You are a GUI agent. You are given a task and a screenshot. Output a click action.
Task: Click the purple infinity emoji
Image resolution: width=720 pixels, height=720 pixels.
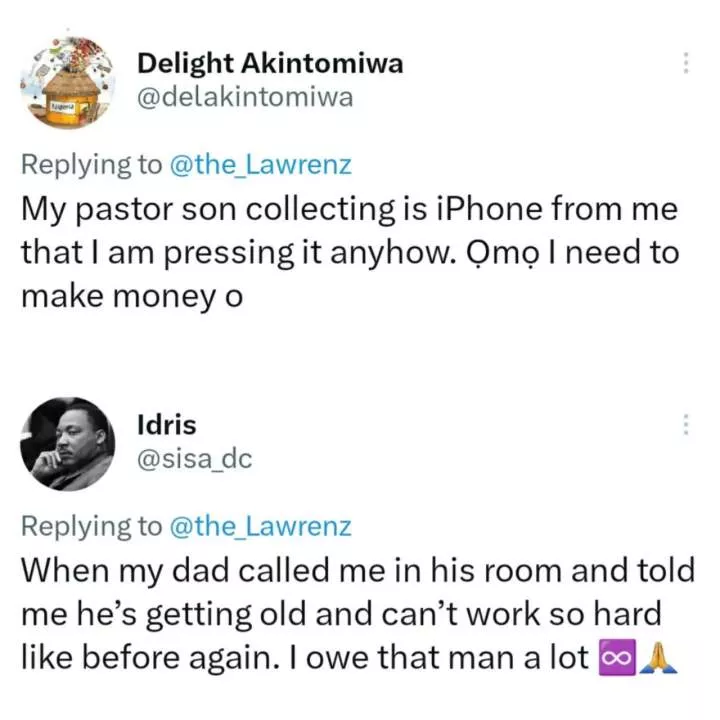(x=617, y=658)
